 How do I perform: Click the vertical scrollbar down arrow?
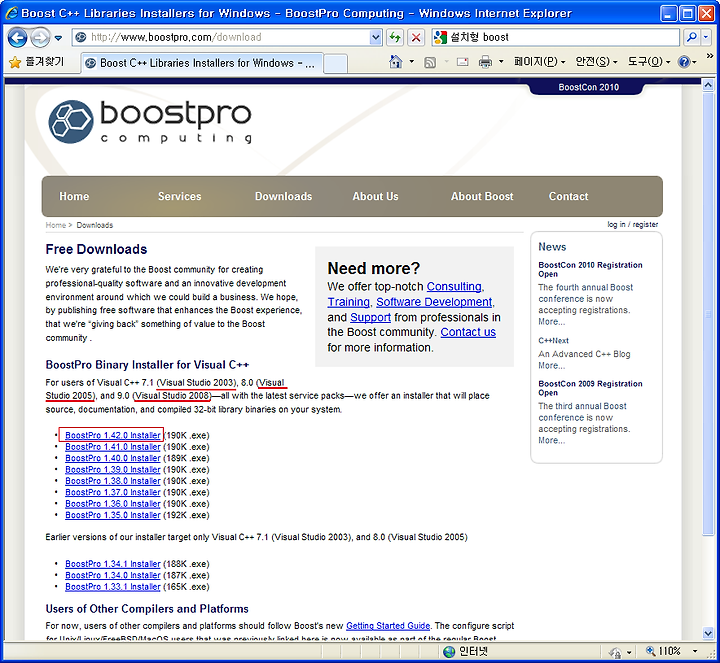coord(708,634)
